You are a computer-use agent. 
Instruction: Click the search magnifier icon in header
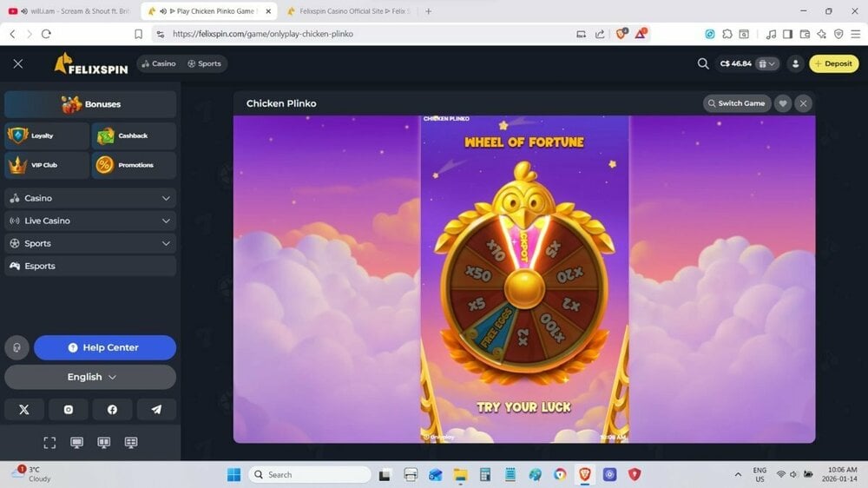(x=703, y=63)
